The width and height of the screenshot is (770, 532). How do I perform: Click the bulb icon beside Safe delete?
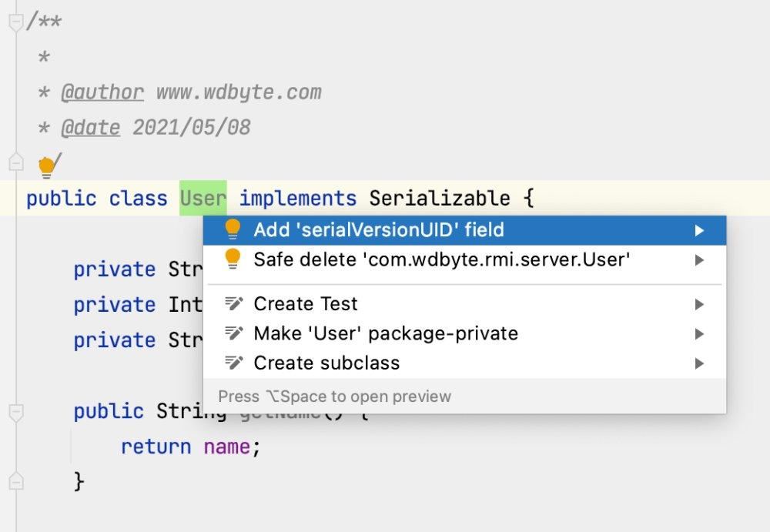[x=233, y=259]
